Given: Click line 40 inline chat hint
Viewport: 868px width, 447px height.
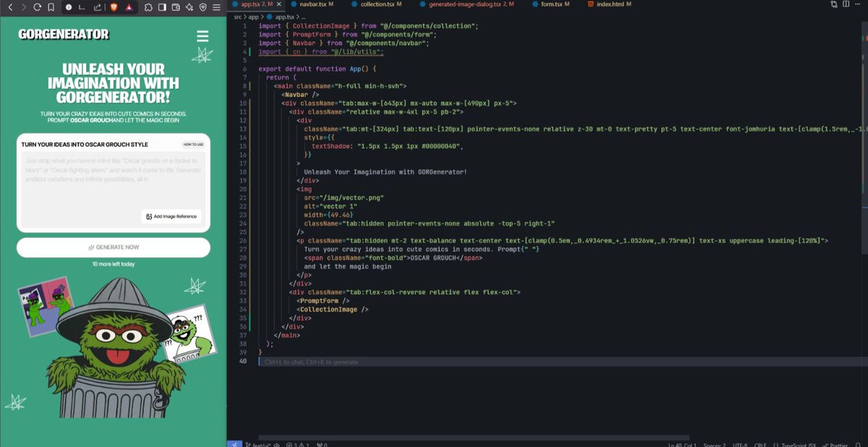Looking at the screenshot, I should point(311,362).
